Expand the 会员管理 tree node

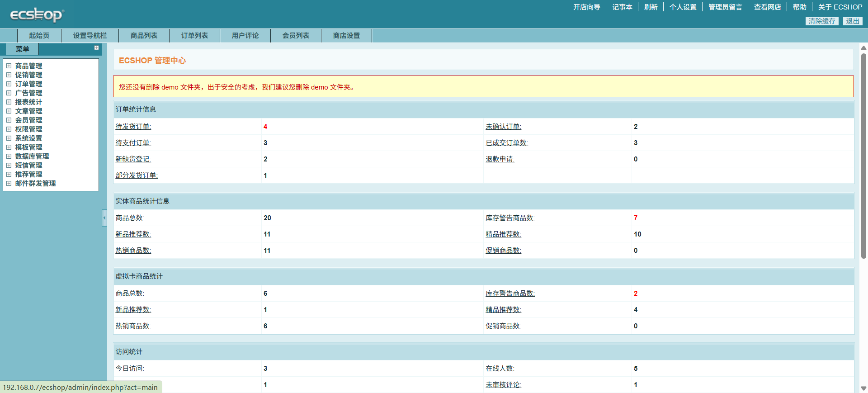tap(9, 120)
